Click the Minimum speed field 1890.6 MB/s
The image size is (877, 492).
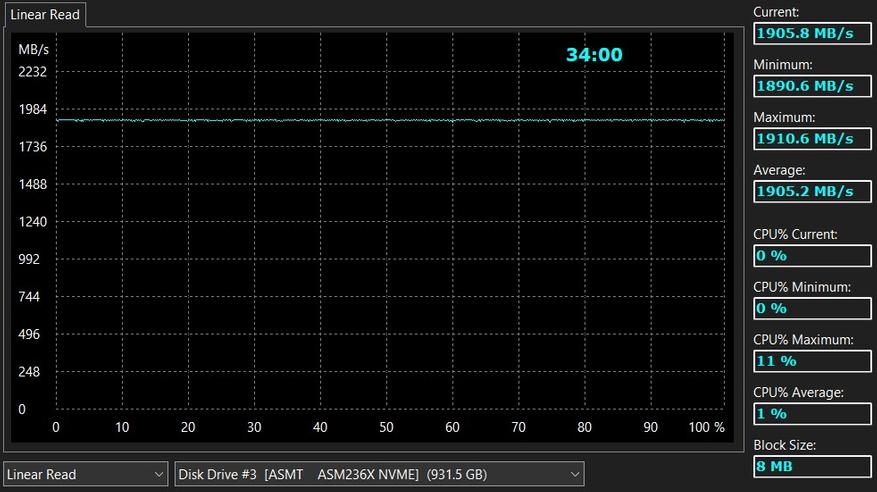(x=812, y=86)
